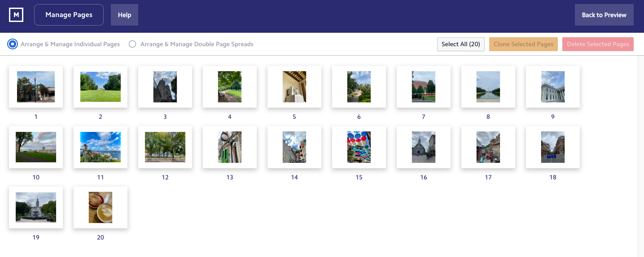Select page 12 tree grove thumbnail

165,147
